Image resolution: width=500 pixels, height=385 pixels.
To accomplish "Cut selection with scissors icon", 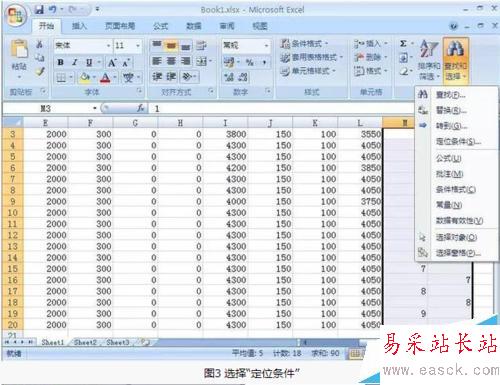I will coord(39,44).
